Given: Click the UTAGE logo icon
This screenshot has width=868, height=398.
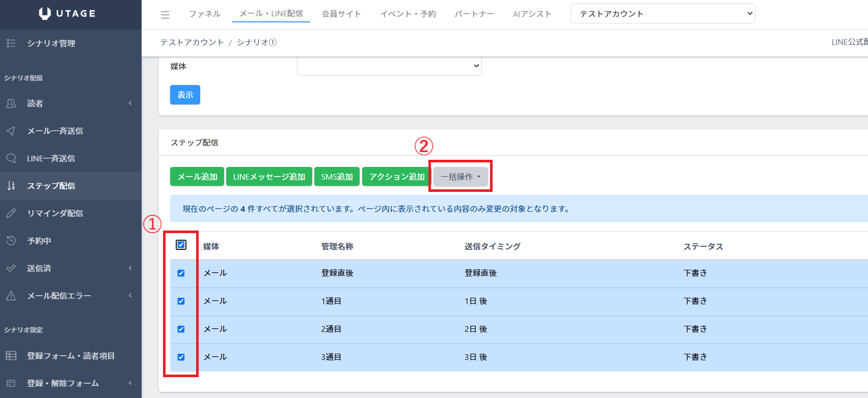Looking at the screenshot, I should (x=45, y=14).
